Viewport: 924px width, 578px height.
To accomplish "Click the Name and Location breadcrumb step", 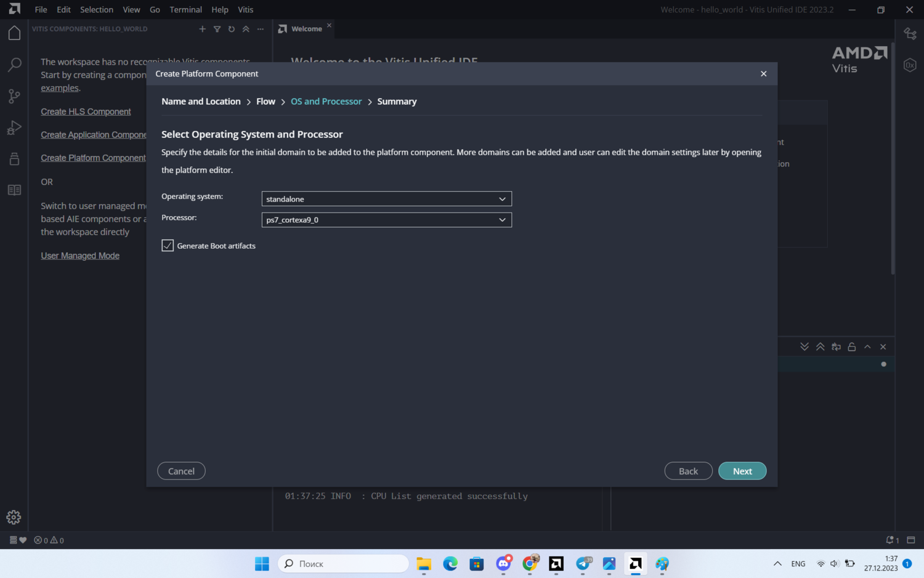I will tap(201, 102).
